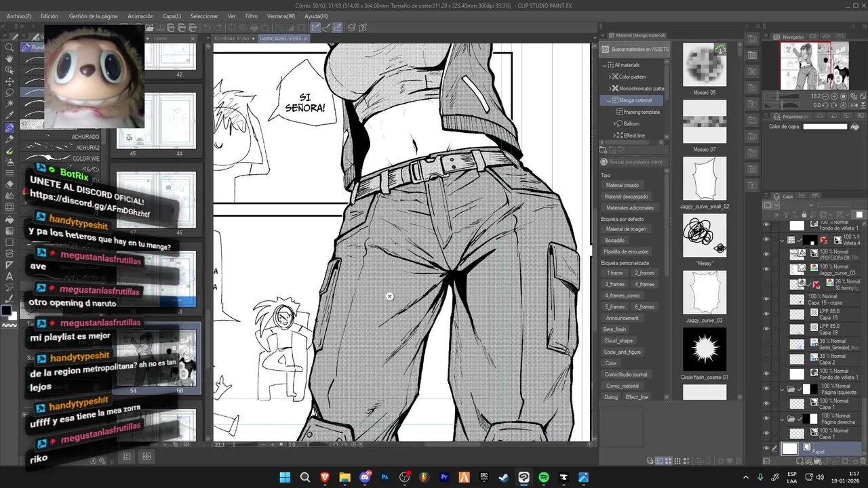This screenshot has width=868, height=488.
Task: Collapse the Viñeta 4 layer folder
Action: (x=782, y=240)
